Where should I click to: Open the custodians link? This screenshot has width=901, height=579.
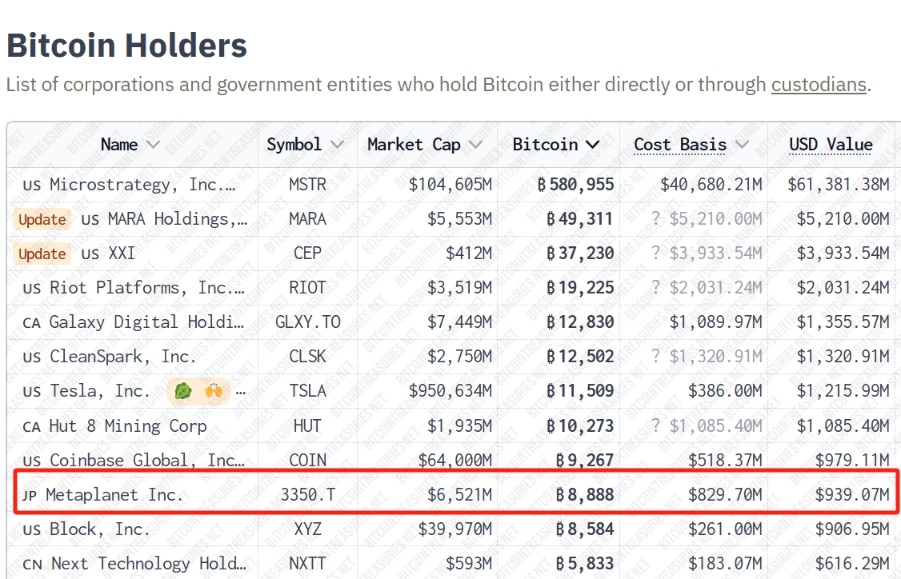click(818, 85)
